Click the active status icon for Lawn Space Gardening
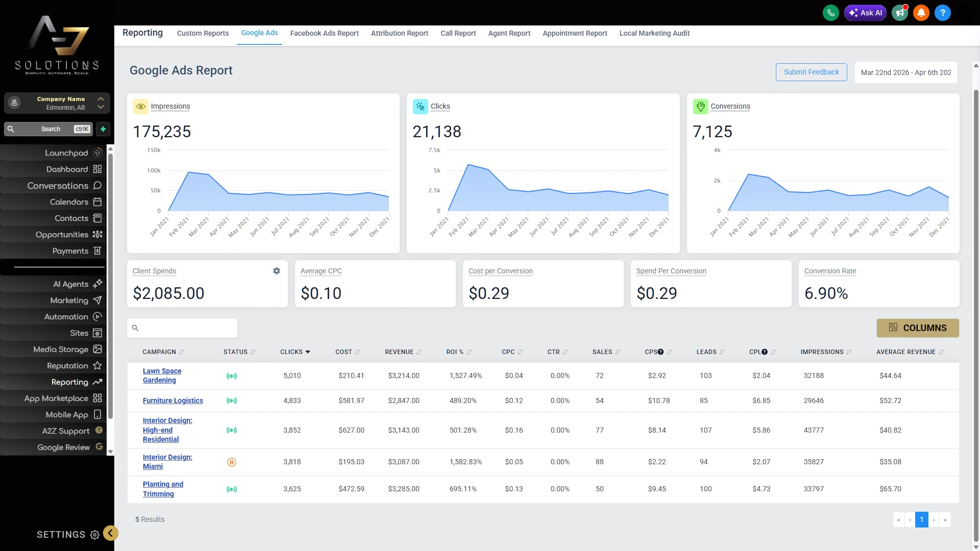Image resolution: width=980 pixels, height=551 pixels. [231, 376]
